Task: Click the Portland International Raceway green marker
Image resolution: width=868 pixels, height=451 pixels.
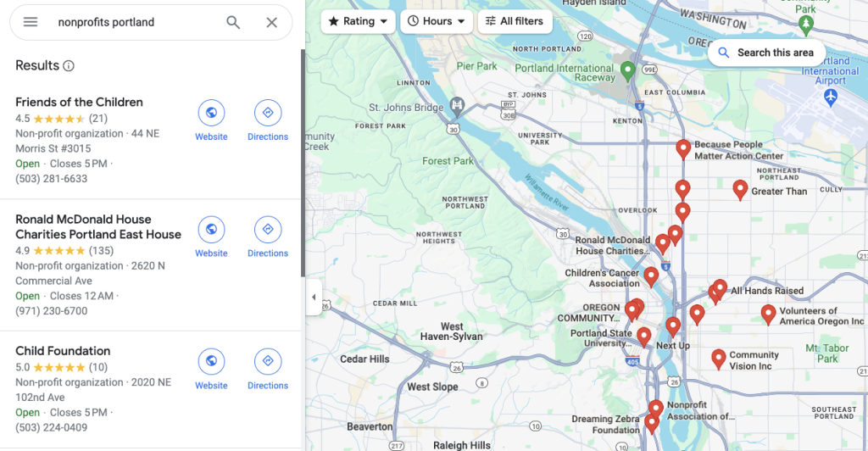Action: coord(627,71)
